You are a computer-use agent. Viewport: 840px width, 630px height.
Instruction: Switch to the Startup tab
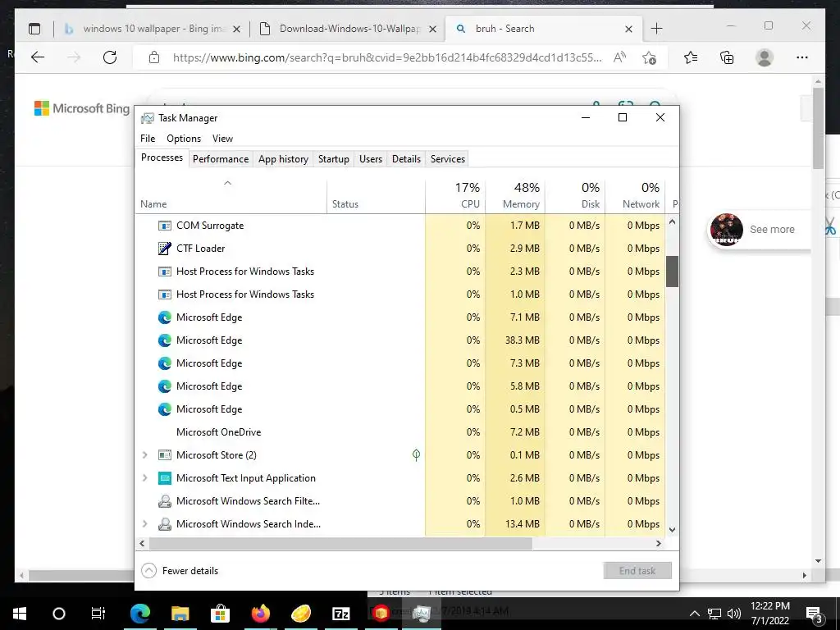click(334, 159)
